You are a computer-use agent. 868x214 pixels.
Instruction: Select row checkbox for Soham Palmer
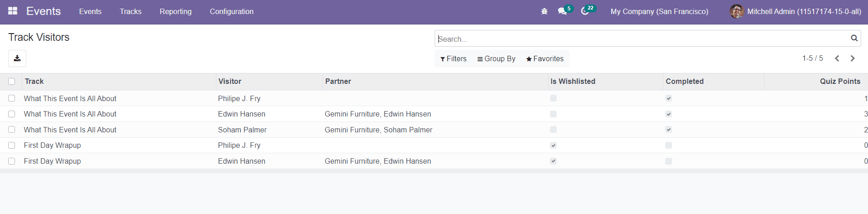point(12,130)
